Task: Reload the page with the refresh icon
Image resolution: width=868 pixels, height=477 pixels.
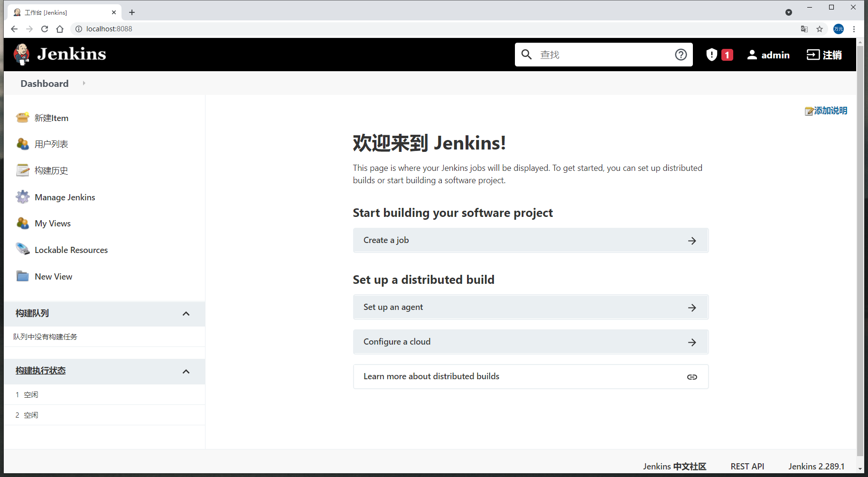Action: pyautogui.click(x=45, y=29)
